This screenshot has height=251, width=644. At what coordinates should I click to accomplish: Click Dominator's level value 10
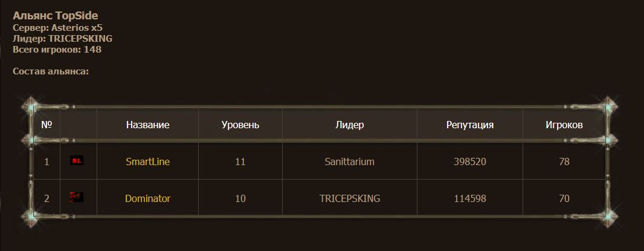pos(240,198)
